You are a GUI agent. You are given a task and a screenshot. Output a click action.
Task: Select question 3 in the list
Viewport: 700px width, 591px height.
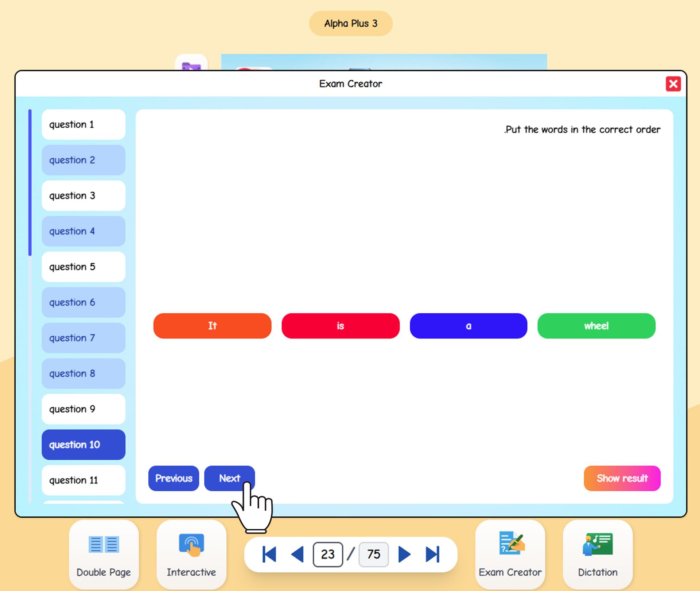83,196
